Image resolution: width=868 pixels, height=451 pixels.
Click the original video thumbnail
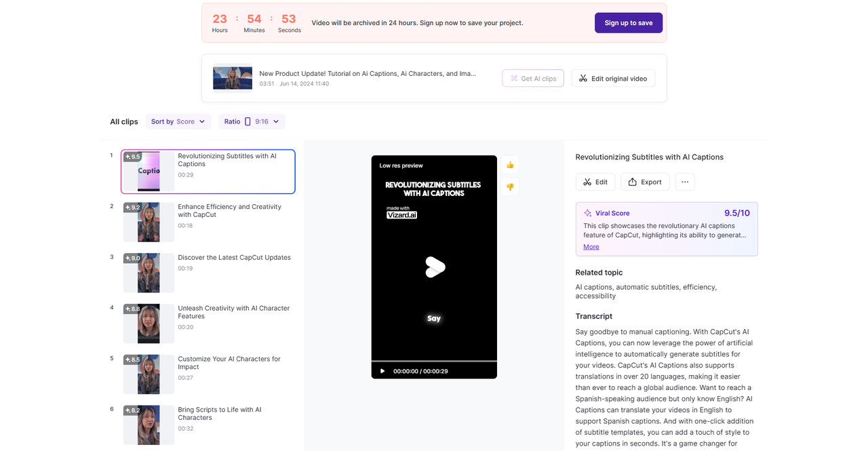coord(233,77)
